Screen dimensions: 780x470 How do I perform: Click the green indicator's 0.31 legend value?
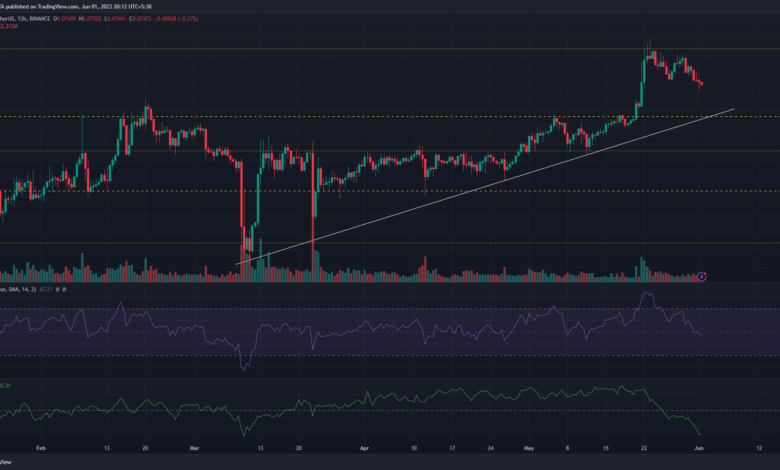[x=5, y=386]
